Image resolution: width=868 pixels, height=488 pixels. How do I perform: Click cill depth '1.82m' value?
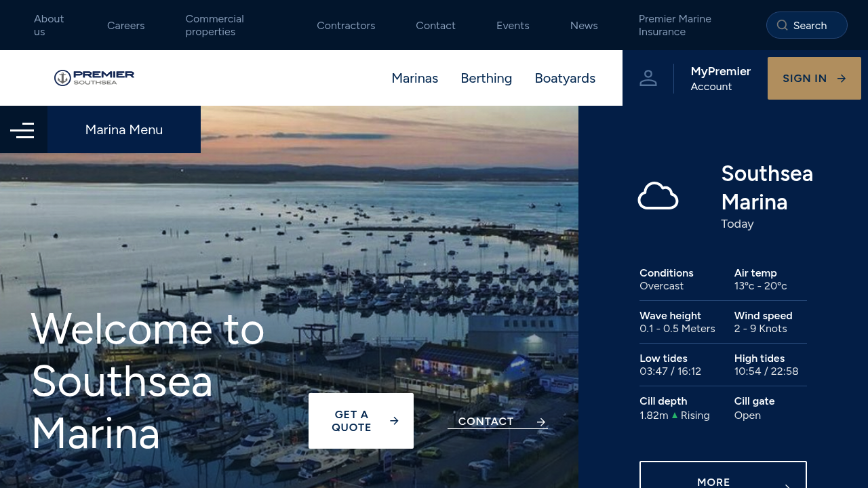(x=654, y=415)
